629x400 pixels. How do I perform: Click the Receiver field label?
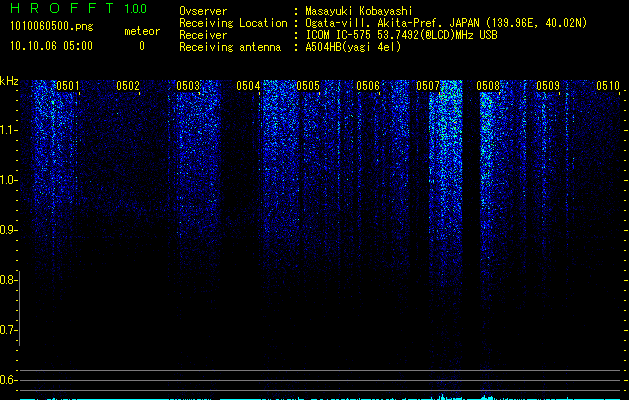pyautogui.click(x=203, y=35)
